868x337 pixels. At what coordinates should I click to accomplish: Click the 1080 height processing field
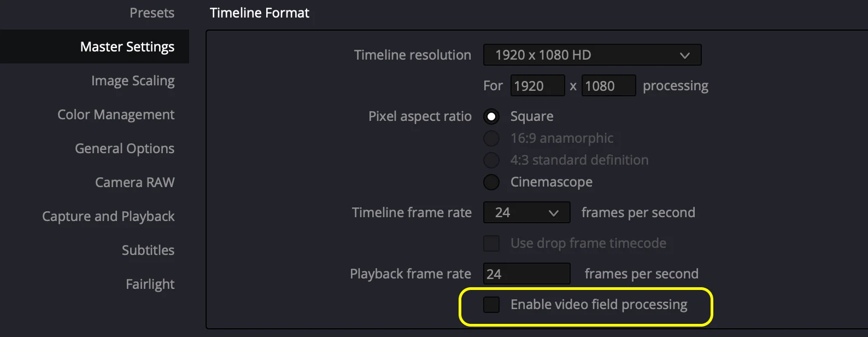608,85
